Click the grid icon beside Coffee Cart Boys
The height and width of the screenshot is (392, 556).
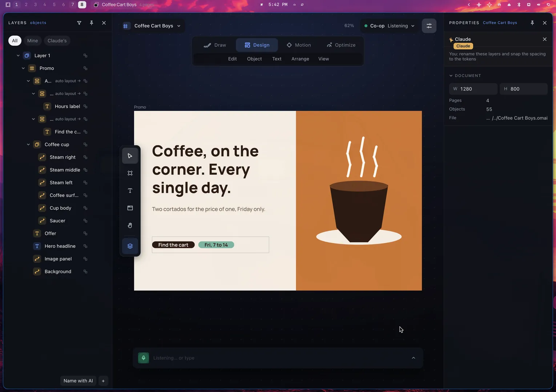pos(126,26)
